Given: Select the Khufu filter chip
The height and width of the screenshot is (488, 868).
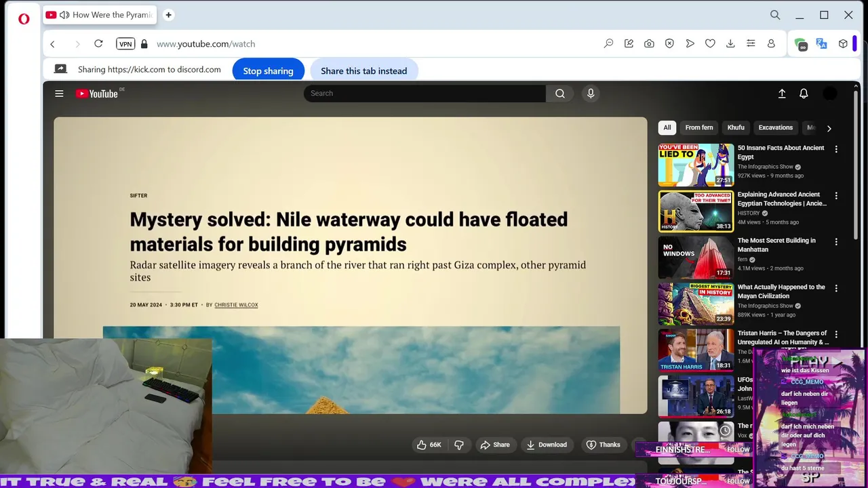Looking at the screenshot, I should pyautogui.click(x=736, y=127).
